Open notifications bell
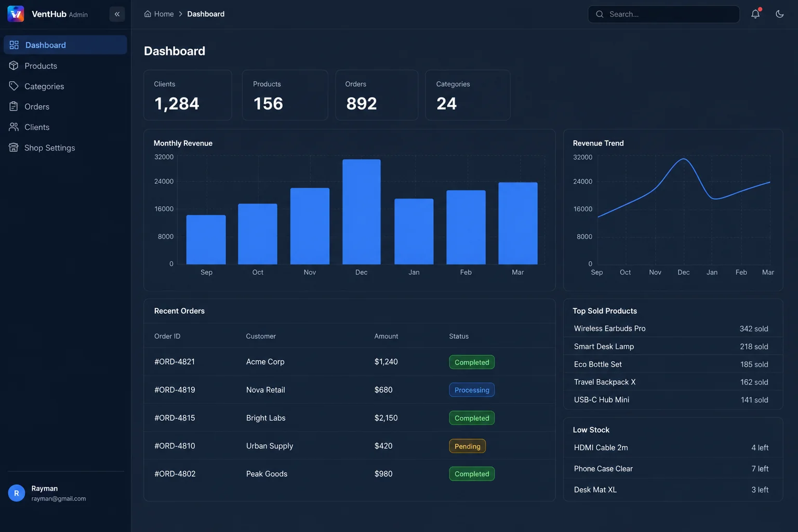Screen dimensions: 798x532 pos(755,14)
